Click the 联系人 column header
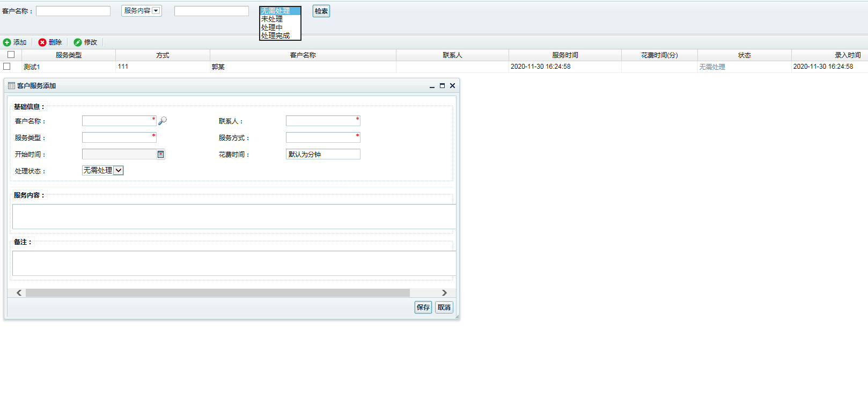868x394 pixels. click(x=452, y=55)
